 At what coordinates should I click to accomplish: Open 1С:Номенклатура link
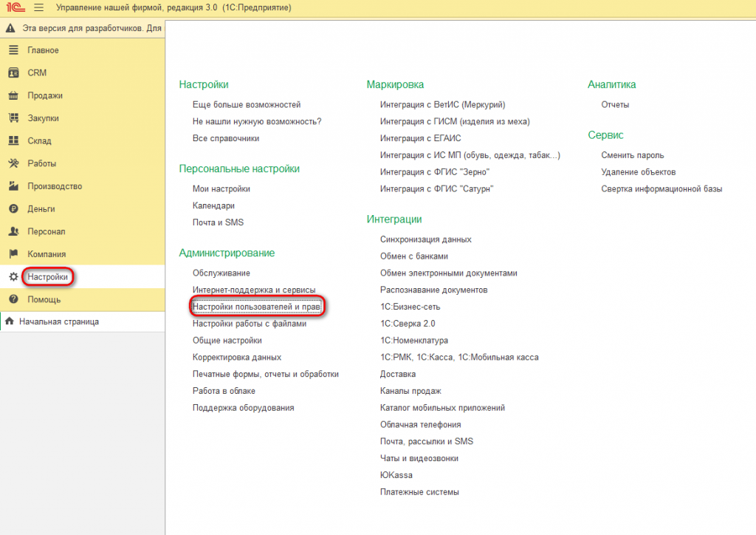click(414, 341)
